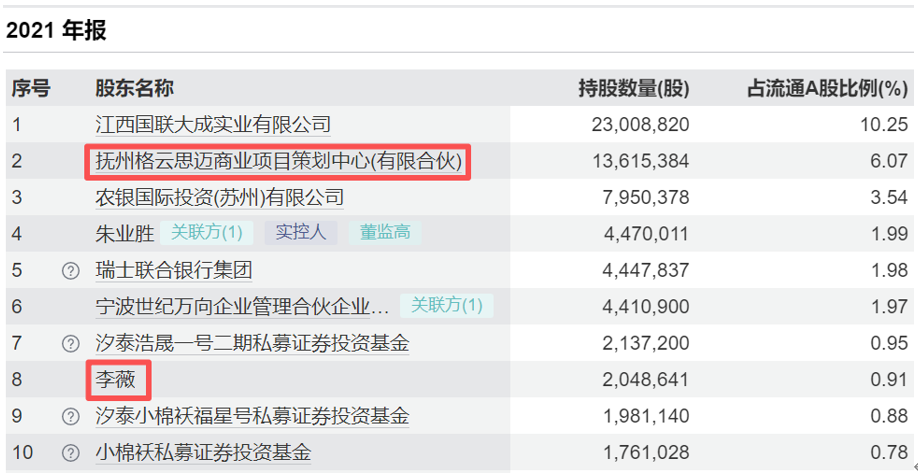This screenshot has height=474, width=918.
Task: Select the 2021 年报 heading
Action: coord(56,30)
